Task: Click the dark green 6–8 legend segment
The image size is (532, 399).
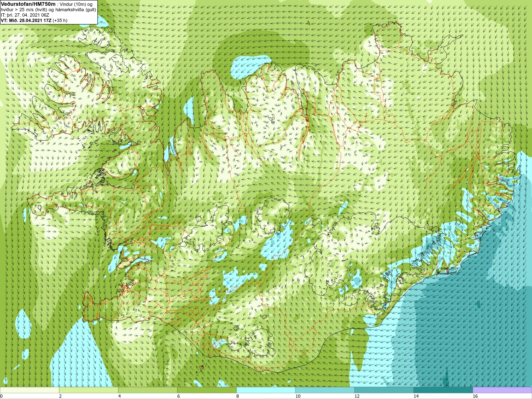Action: pos(207,390)
